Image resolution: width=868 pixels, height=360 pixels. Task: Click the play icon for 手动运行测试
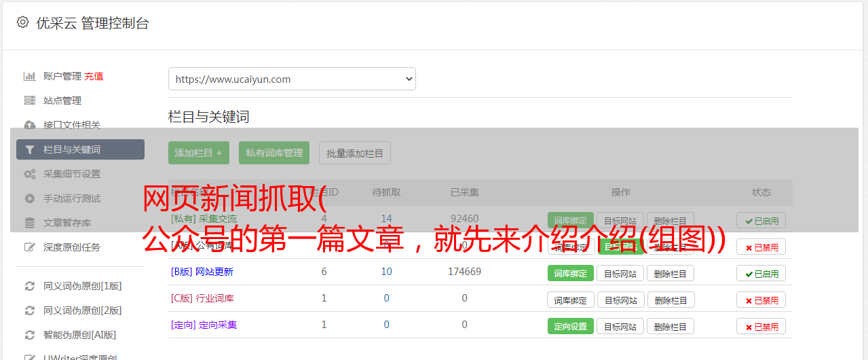tap(30, 198)
